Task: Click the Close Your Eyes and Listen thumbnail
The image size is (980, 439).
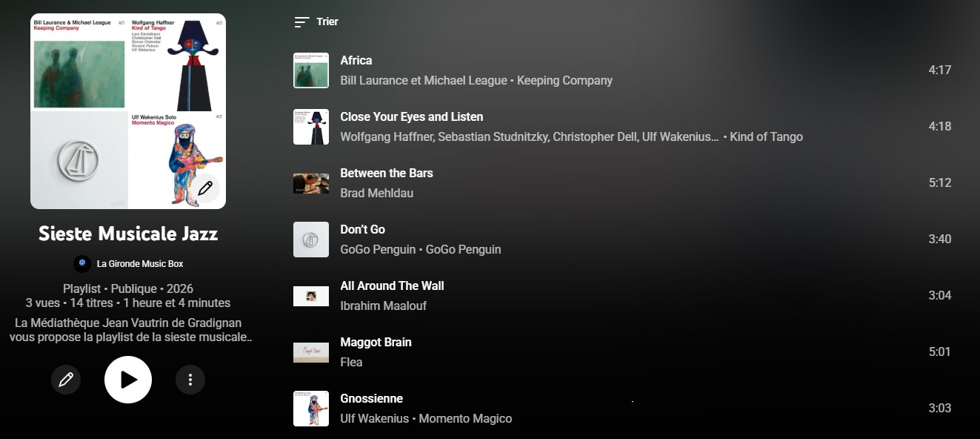Action: click(311, 127)
